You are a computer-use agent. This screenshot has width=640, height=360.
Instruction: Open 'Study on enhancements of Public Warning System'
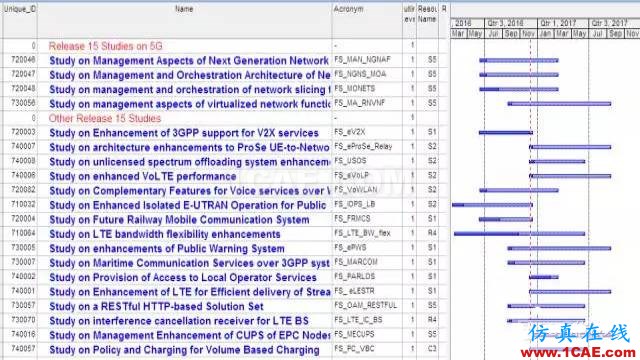click(x=167, y=249)
